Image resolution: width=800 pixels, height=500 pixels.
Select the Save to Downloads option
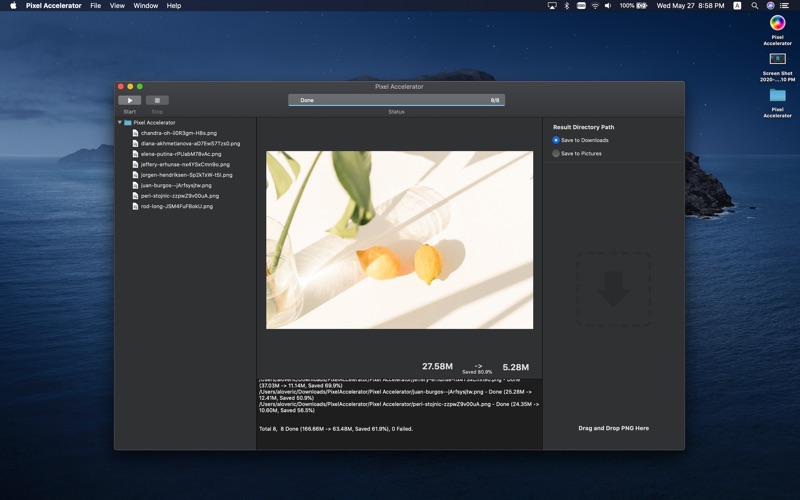click(557, 140)
